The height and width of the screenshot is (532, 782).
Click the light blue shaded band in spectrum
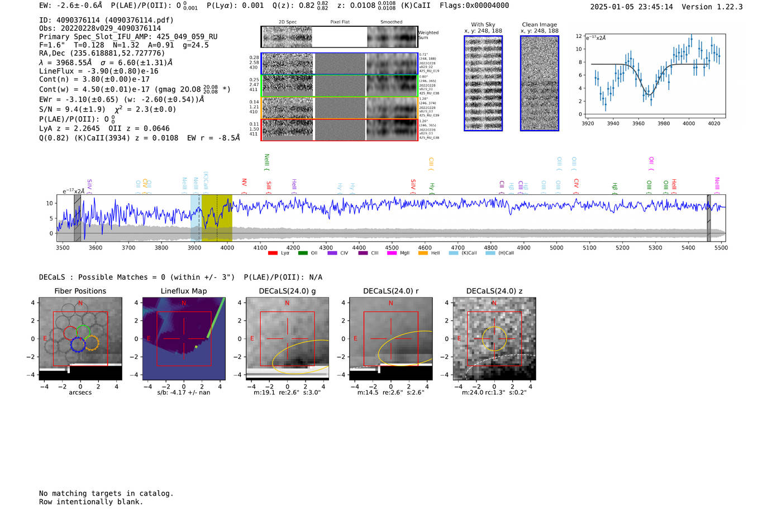pos(195,218)
